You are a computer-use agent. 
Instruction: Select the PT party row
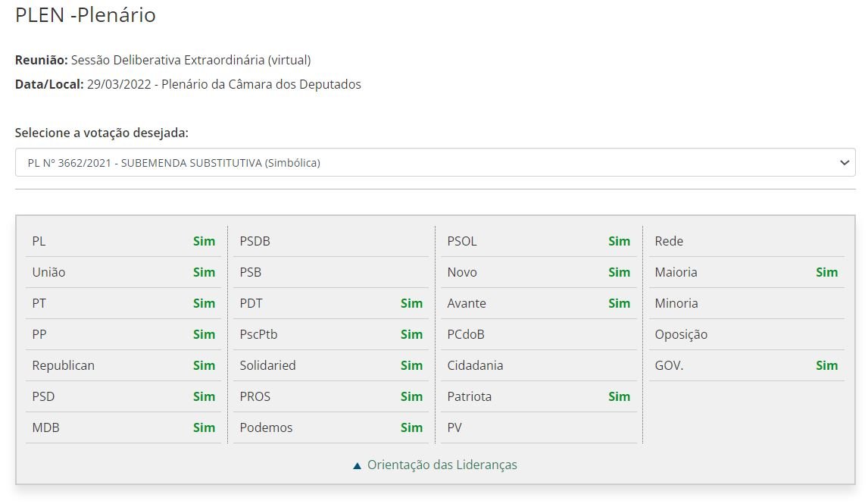pos(123,303)
